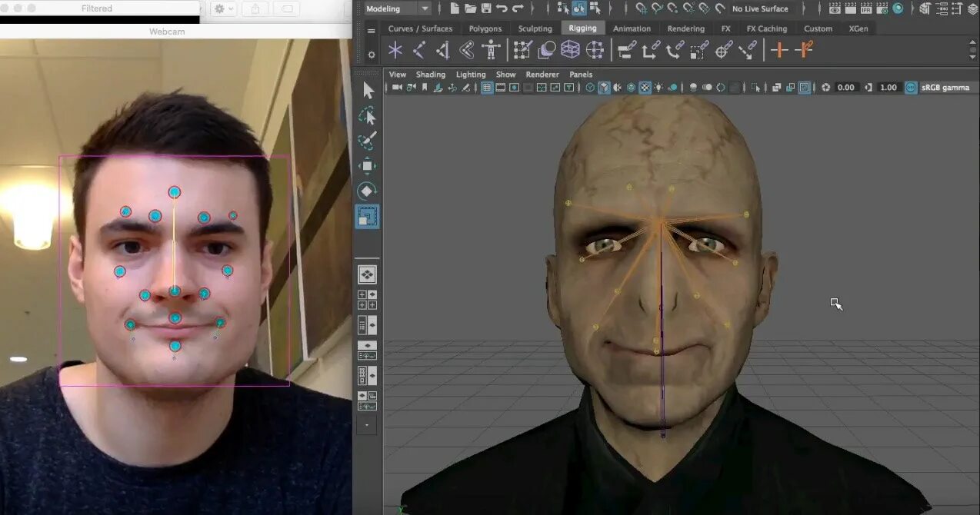Viewport: 980px width, 515px height.
Task: Activate the Scale tool in the toolbox
Action: [368, 217]
